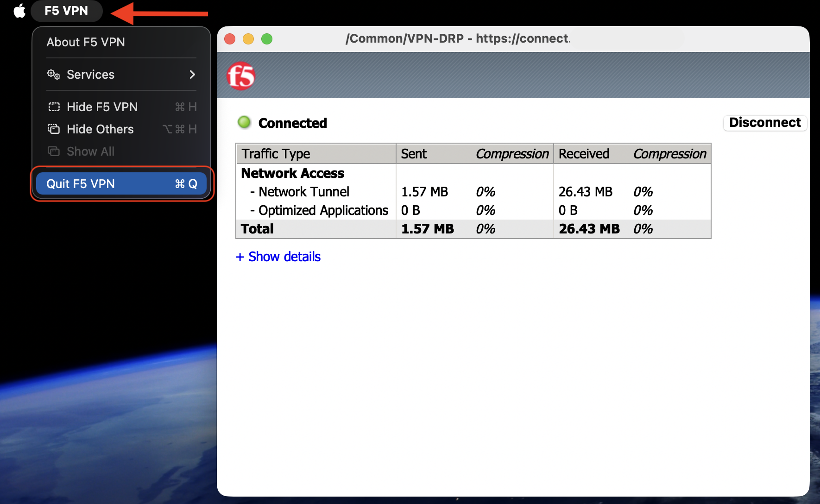Click Network Tunnel received value 26.43 MB
Screen dimensions: 820x504
click(586, 192)
